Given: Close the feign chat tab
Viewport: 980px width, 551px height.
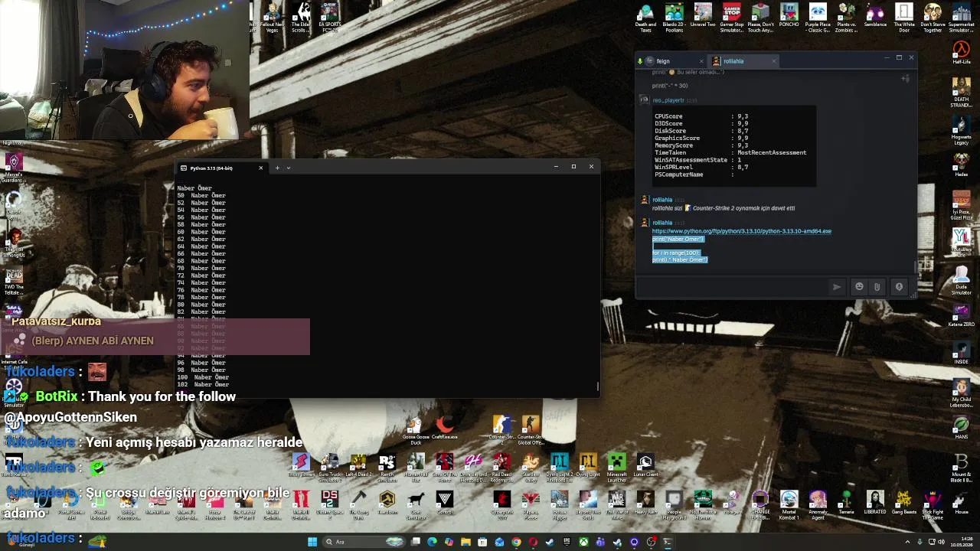Looking at the screenshot, I should coord(701,61).
